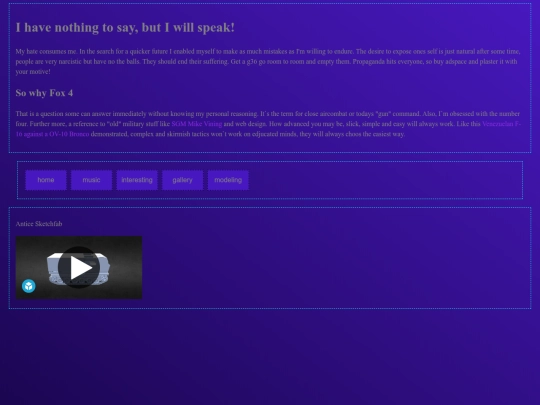This screenshot has width=540, height=405.
Task: Open the home navigation button
Action: coord(46,180)
